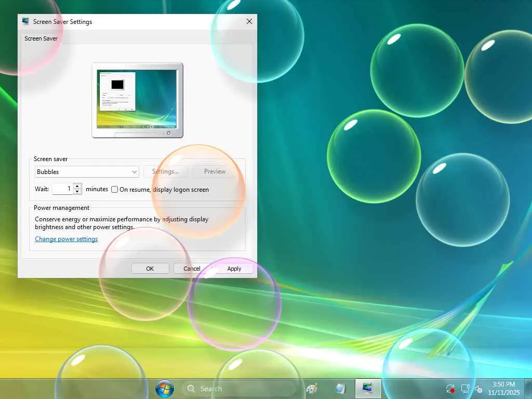Open the sync tray icon with red dot
This screenshot has height=399, width=532.
[450, 389]
